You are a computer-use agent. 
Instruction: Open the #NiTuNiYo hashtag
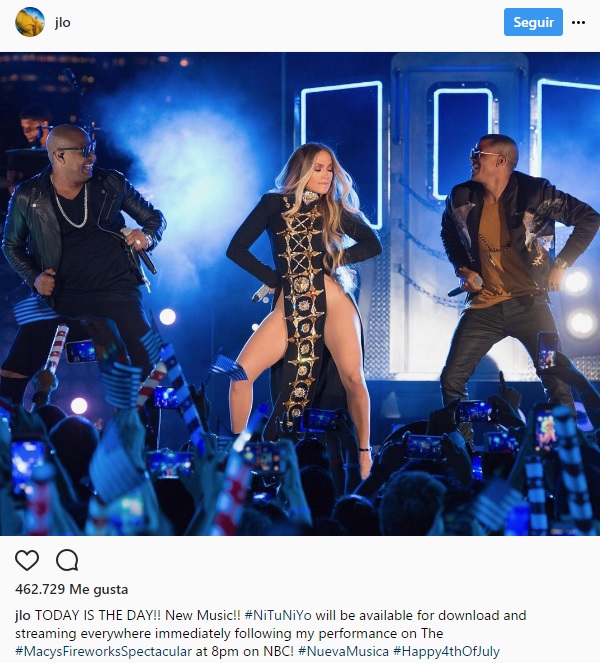(278, 615)
